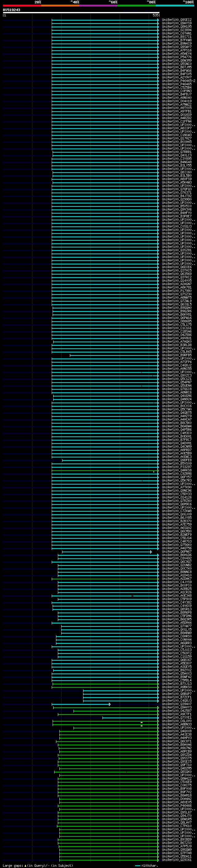The image size is (197, 868).
Task: Select hit UniRef100_C0P9N3
Action: (x=177, y=91)
